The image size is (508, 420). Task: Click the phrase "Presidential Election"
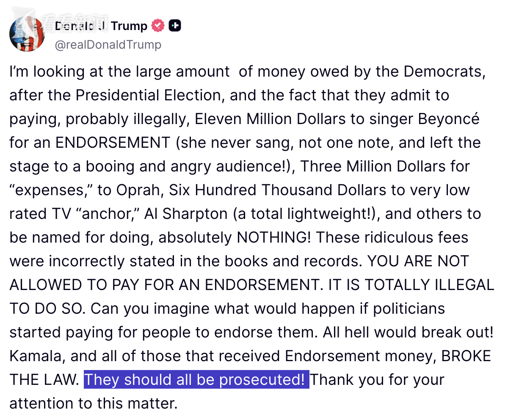149,95
